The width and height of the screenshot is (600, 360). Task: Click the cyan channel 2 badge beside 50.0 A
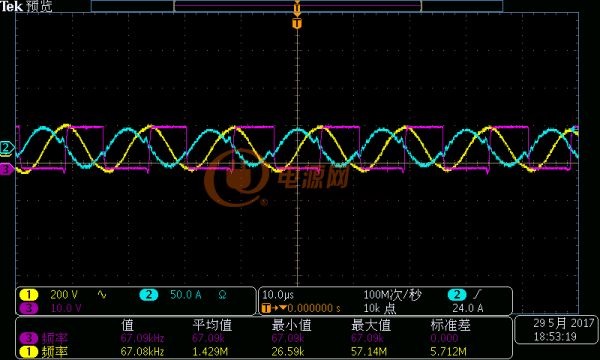[148, 295]
